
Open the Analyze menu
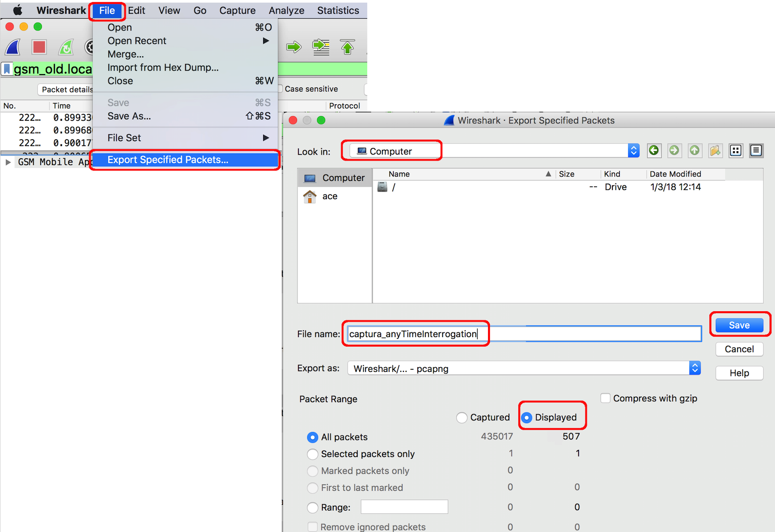(x=287, y=10)
